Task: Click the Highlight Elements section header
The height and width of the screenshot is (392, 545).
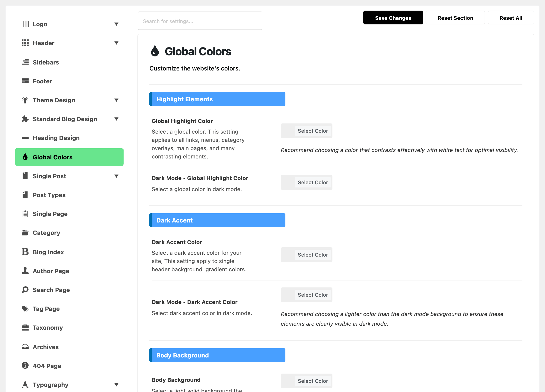Action: pyautogui.click(x=217, y=99)
